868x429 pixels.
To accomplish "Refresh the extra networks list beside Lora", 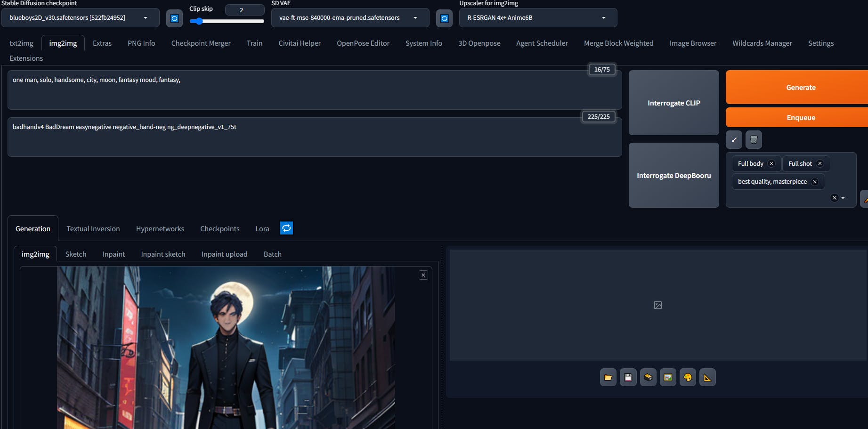I will pos(286,228).
